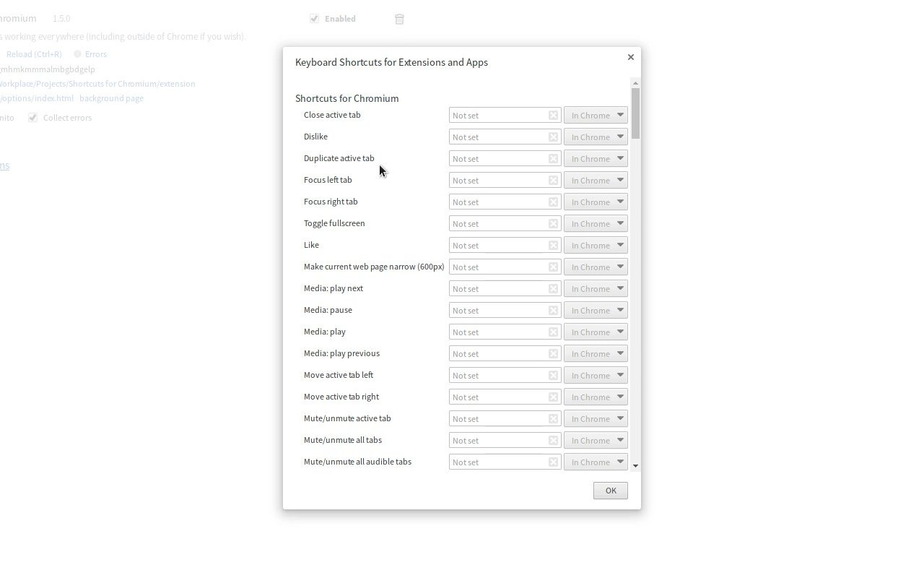Clear the Make current web page narrow shortcut
Viewport: 924px width, 578px height.
point(553,267)
